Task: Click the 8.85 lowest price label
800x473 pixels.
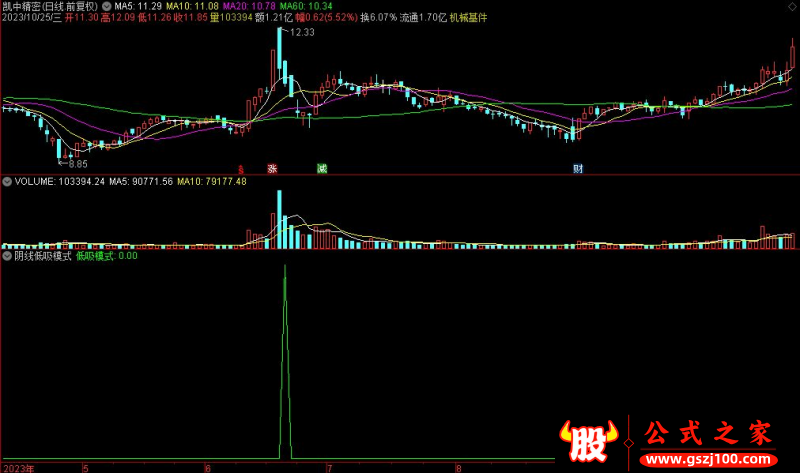Action: pyautogui.click(x=78, y=164)
